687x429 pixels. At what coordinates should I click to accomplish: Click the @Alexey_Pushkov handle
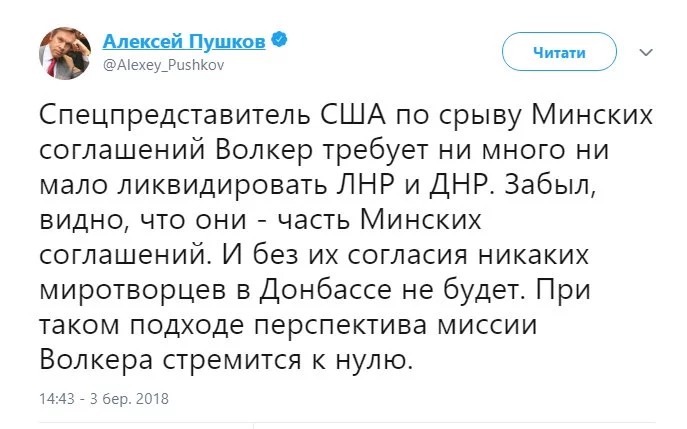(x=163, y=65)
